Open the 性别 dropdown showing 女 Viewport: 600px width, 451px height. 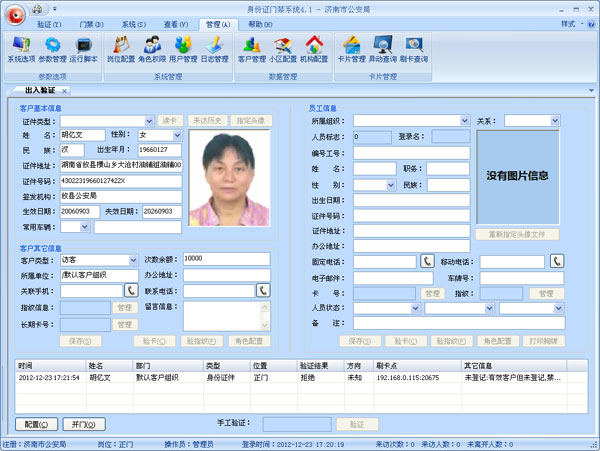177,135
